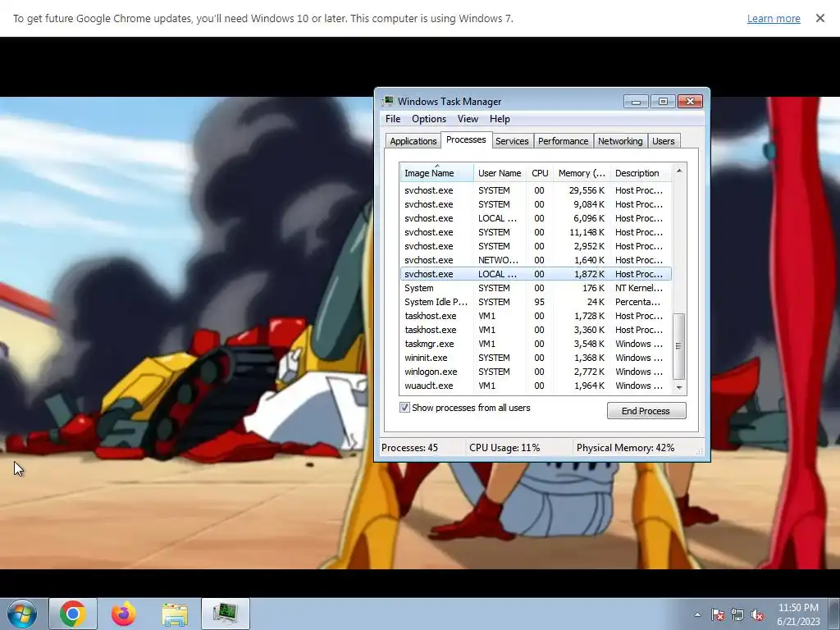Image resolution: width=840 pixels, height=630 pixels.
Task: Select the svchost.exe NETWO... row
Action: coord(536,260)
